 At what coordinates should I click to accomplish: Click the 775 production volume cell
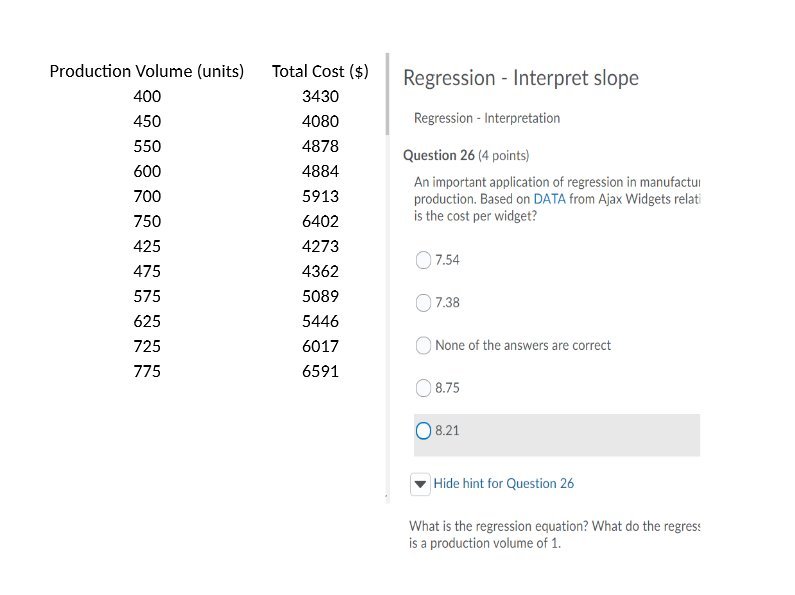coord(147,371)
